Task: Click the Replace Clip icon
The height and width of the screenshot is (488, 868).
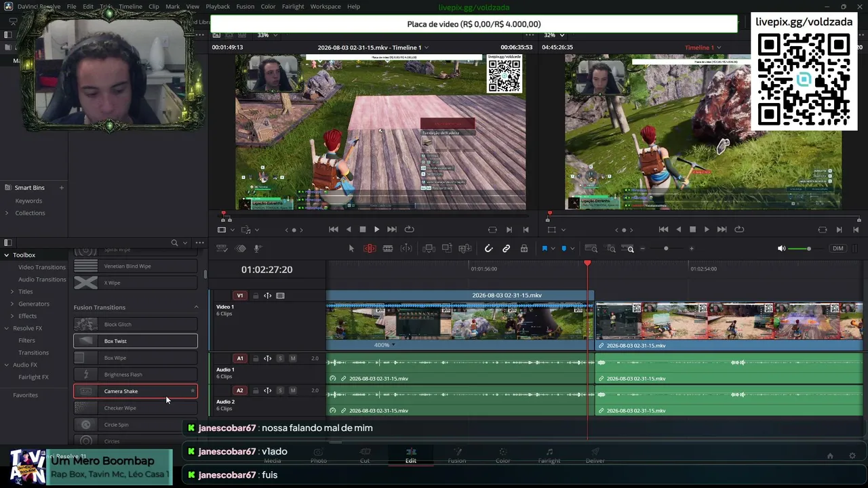Action: coord(465,249)
